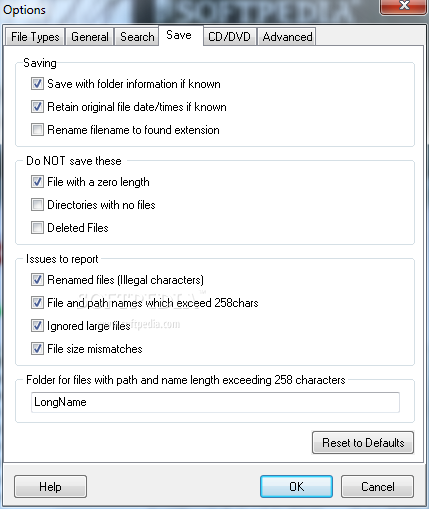Click Reset to Defaults button
The image size is (429, 509).
363,443
